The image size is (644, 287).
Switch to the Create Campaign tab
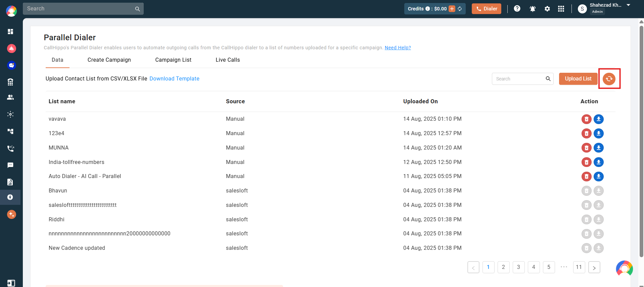(109, 60)
